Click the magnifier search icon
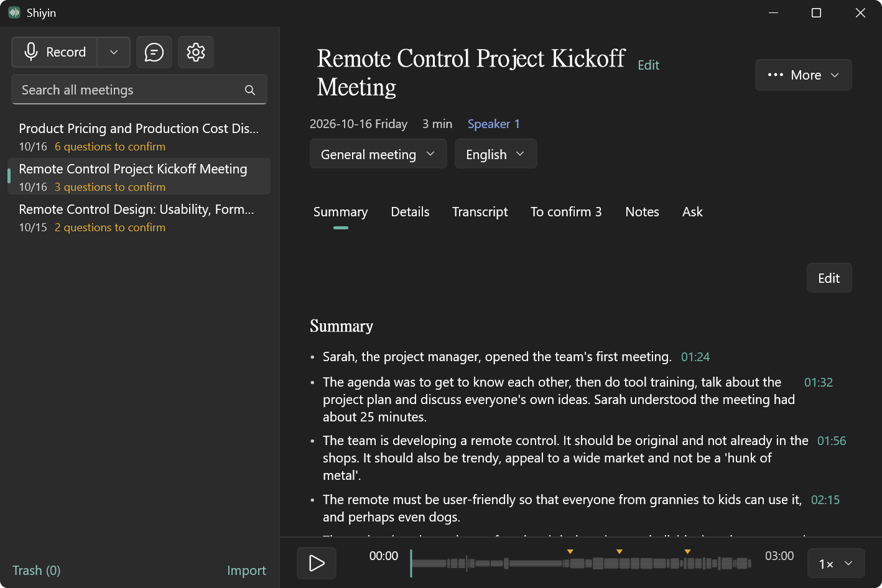Image resolution: width=882 pixels, height=588 pixels. tap(250, 90)
